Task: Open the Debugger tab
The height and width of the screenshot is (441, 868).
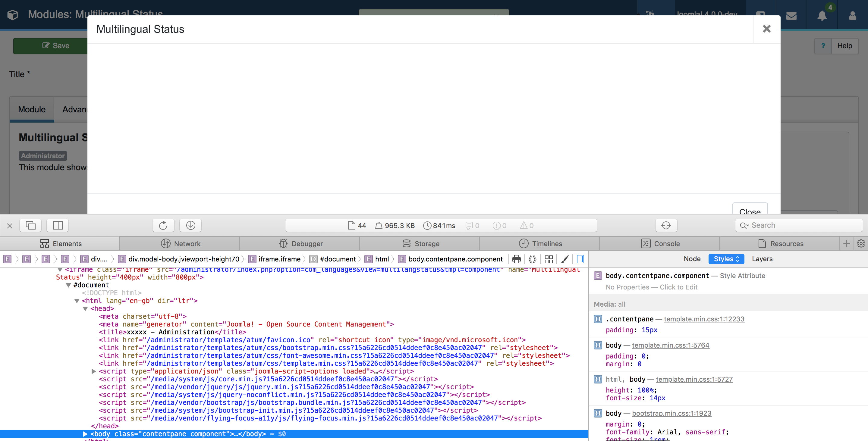Action: (x=300, y=244)
